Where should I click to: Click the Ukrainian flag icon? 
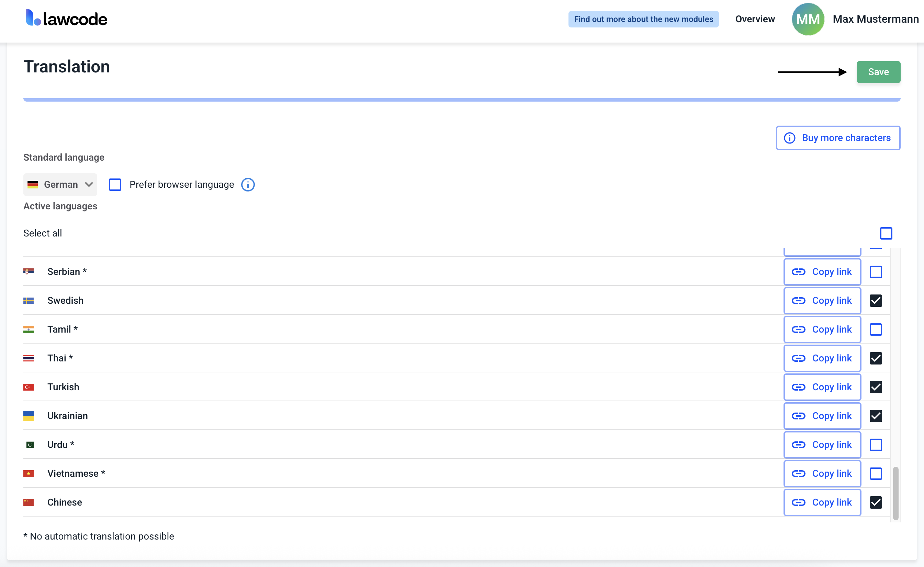tap(29, 416)
